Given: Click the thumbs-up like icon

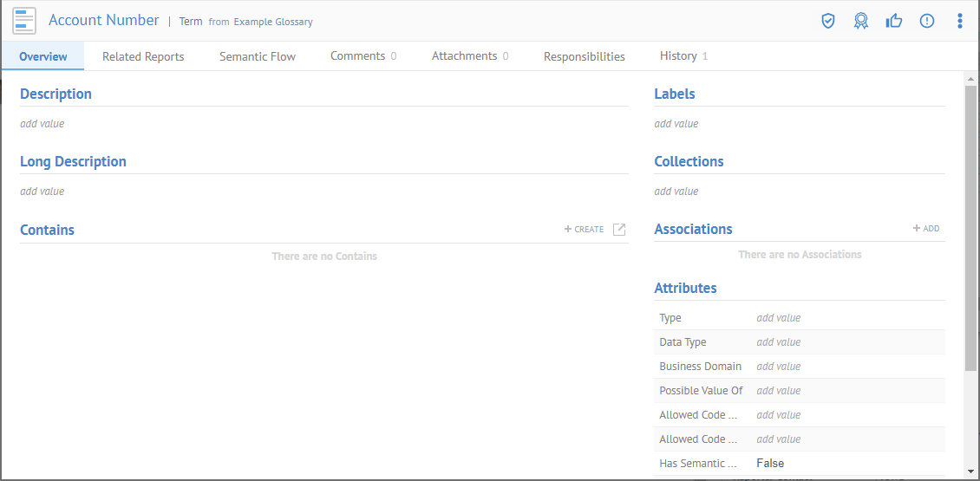Looking at the screenshot, I should tap(894, 21).
